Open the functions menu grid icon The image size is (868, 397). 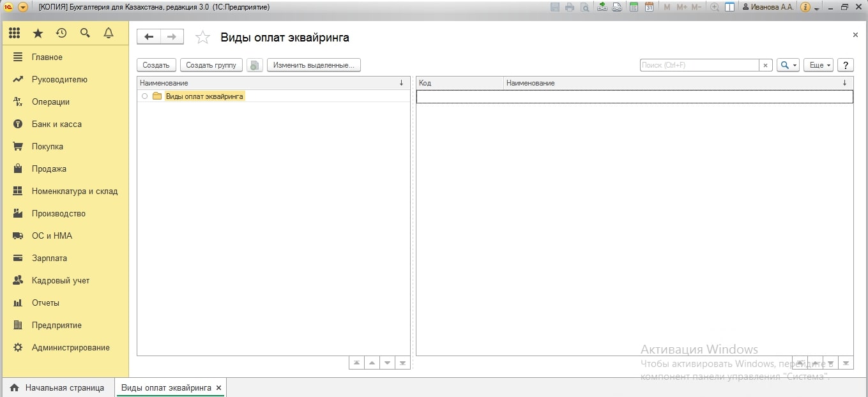(x=14, y=33)
